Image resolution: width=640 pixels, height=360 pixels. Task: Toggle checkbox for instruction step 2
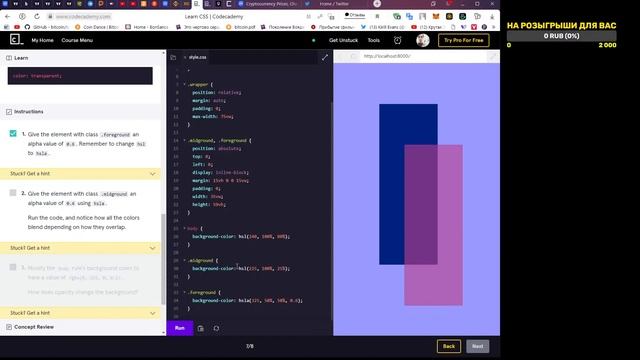13,193
